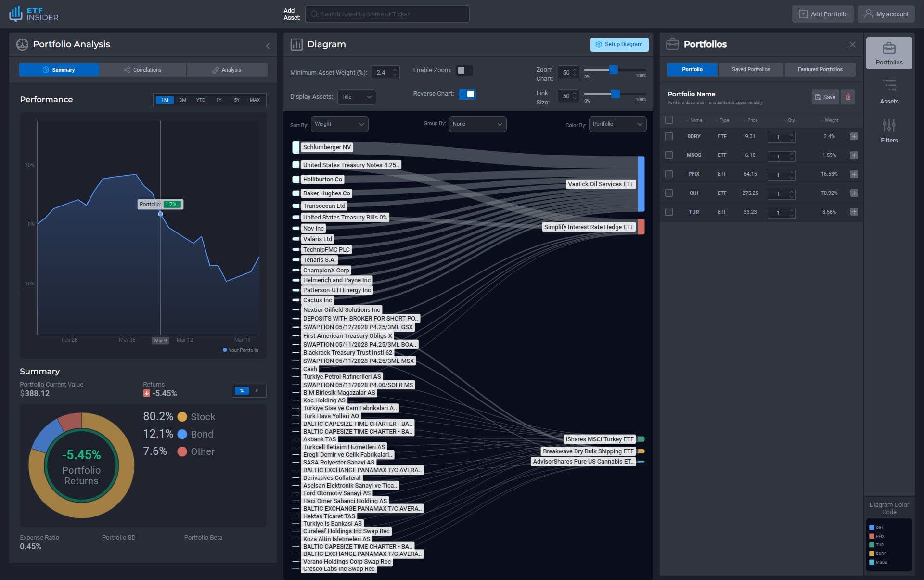924x580 pixels.
Task: Adjust BDRY quantity stepper
Action: (x=791, y=137)
